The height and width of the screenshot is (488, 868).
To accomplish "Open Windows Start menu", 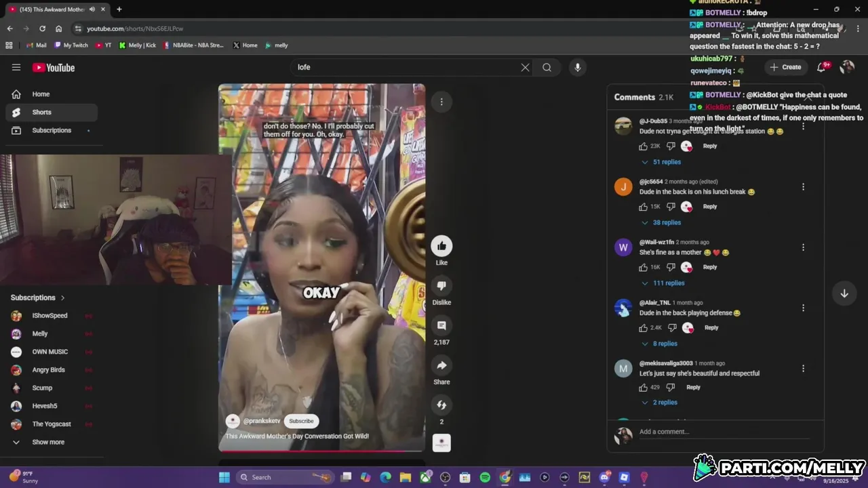I will 224,477.
